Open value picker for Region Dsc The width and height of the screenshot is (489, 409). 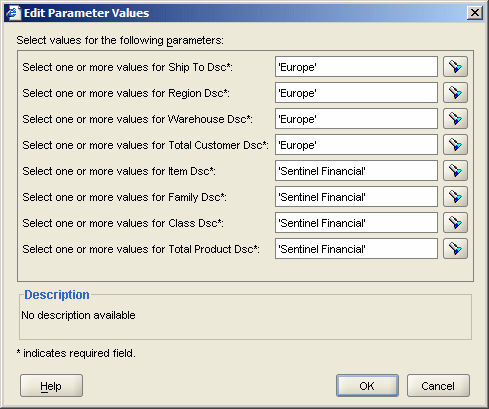point(455,93)
